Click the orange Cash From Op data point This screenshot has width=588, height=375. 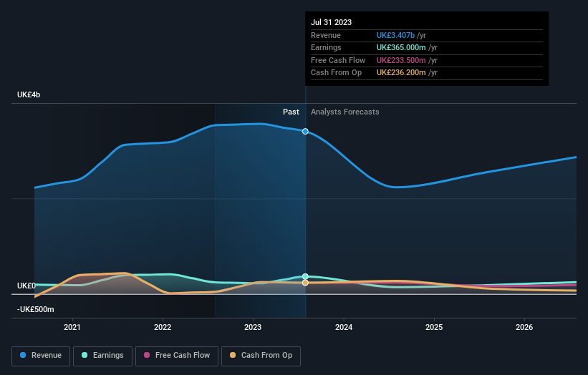305,283
